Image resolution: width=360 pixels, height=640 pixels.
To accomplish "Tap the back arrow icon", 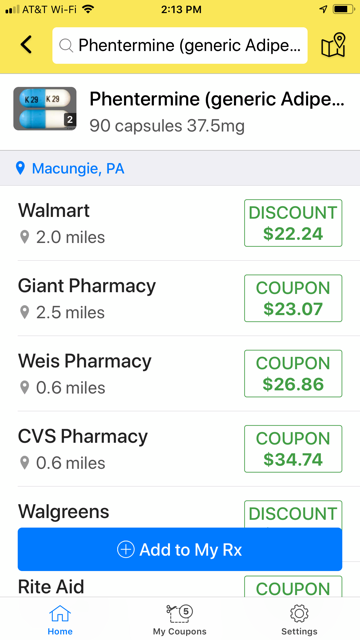I will coord(26,45).
